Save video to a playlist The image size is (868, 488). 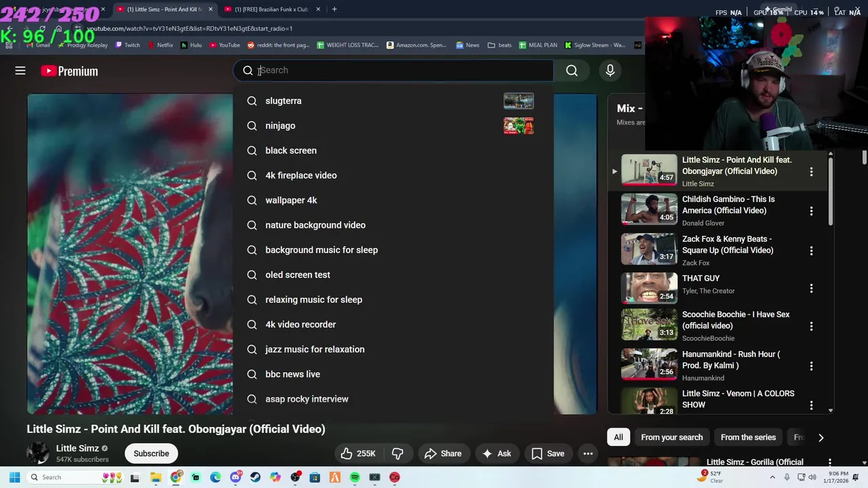(x=548, y=453)
